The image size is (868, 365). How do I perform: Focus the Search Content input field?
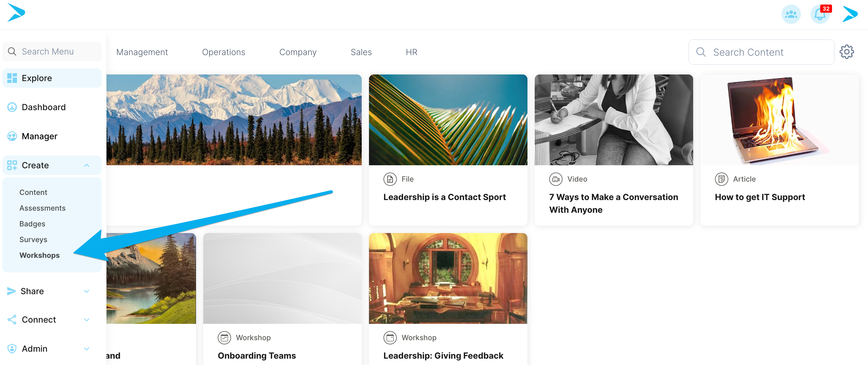(761, 52)
